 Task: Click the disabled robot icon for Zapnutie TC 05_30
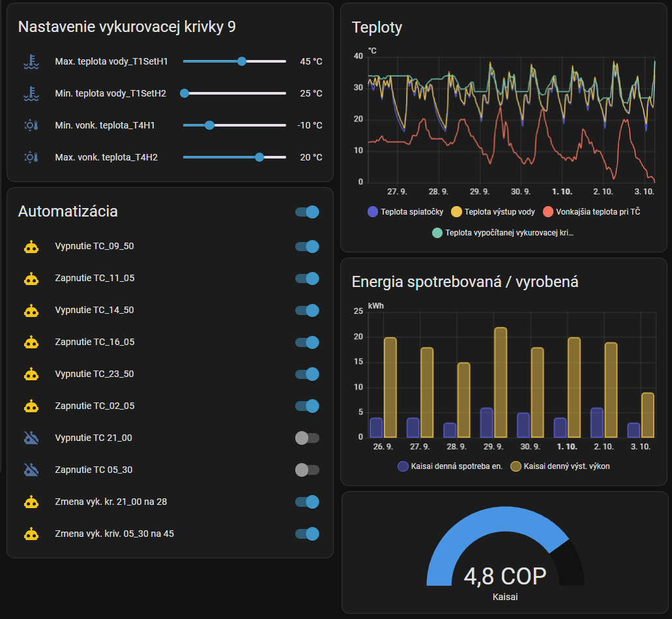pyautogui.click(x=31, y=470)
